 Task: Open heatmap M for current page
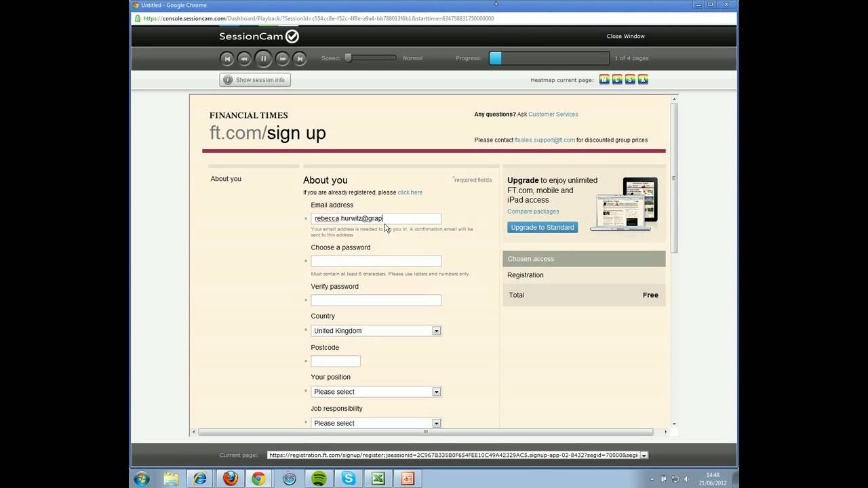tap(604, 80)
